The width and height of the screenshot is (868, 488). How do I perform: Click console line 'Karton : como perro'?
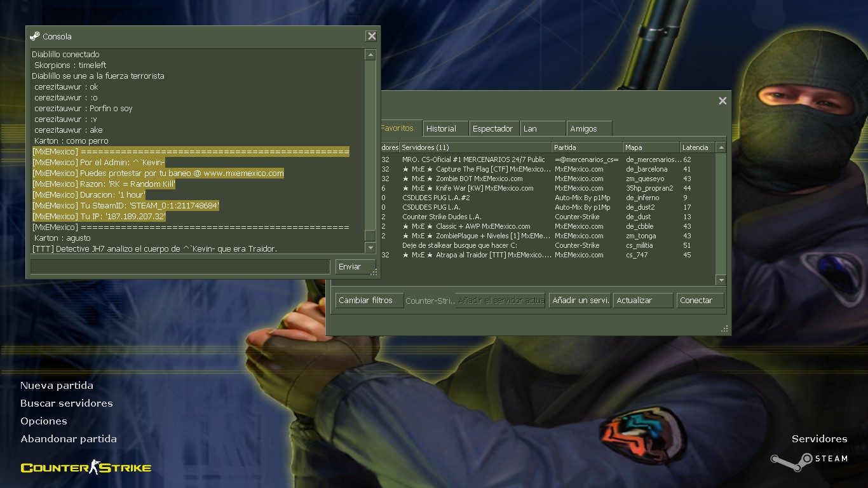pos(71,140)
